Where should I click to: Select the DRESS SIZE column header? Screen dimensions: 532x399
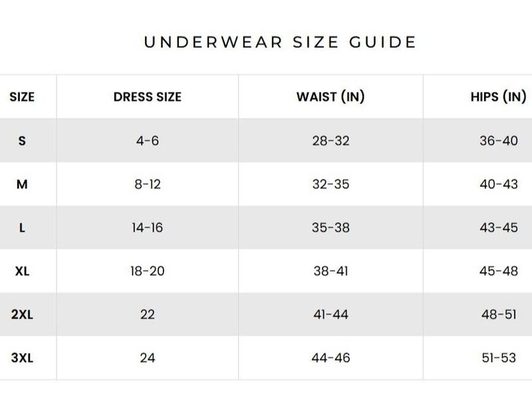[x=148, y=97]
